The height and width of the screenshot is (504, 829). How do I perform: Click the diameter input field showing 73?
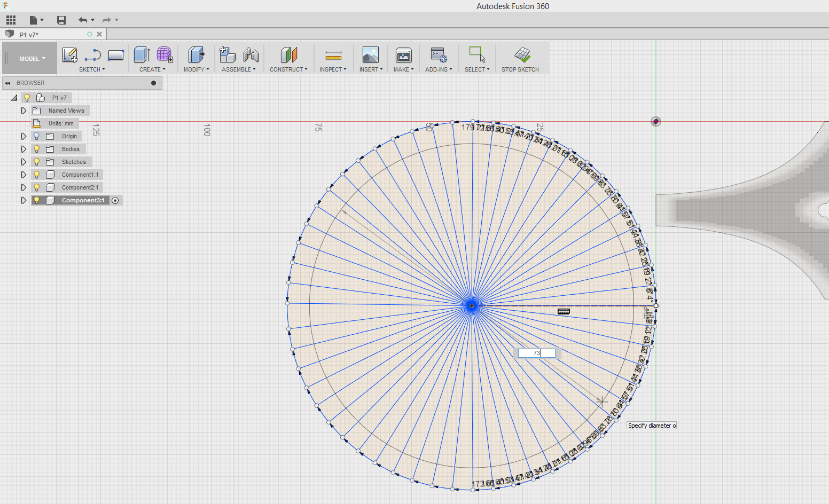pyautogui.click(x=536, y=353)
